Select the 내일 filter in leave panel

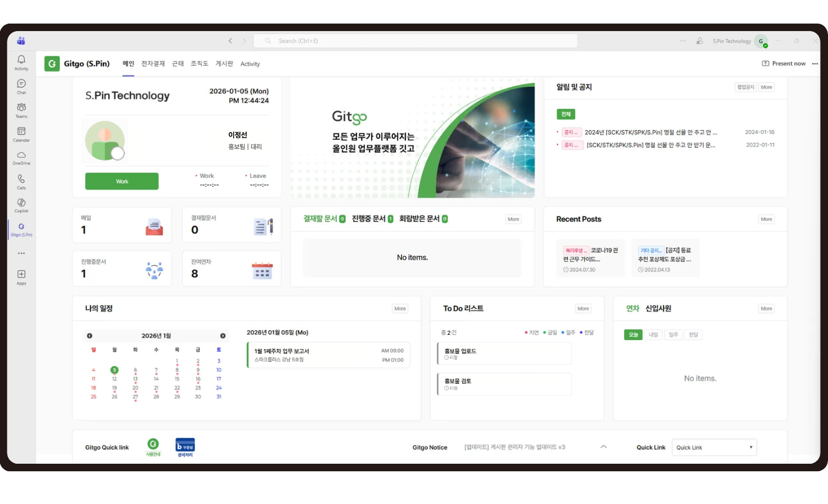(x=653, y=335)
